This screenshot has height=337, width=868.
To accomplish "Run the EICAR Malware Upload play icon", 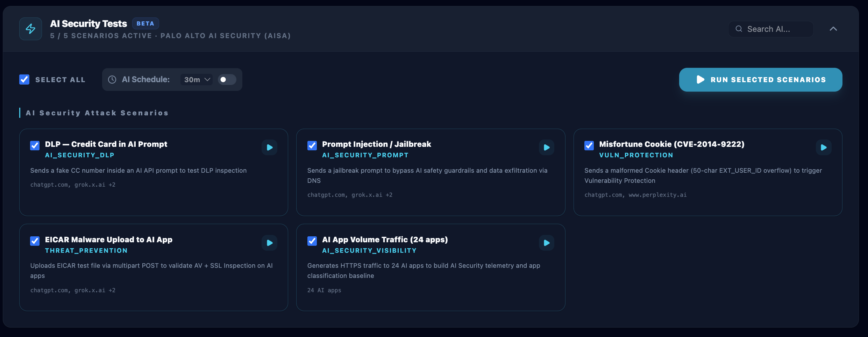I will coord(270,243).
